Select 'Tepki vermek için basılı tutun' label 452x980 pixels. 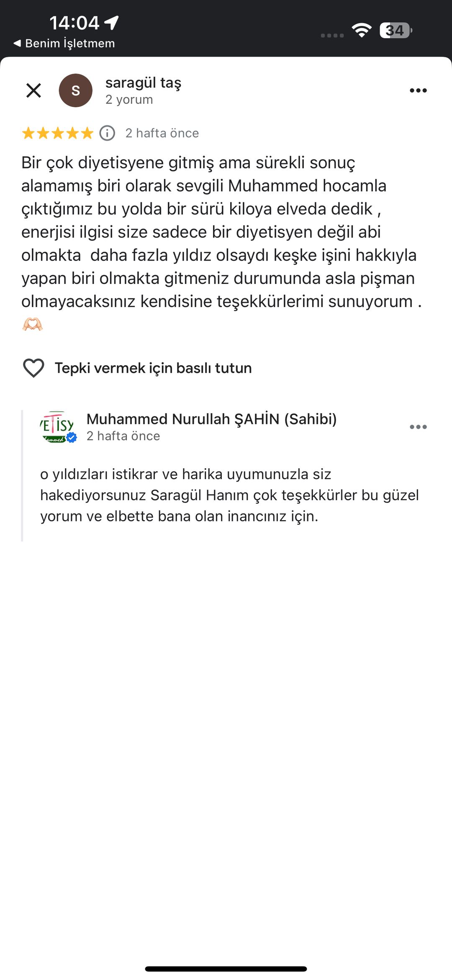pyautogui.click(x=153, y=368)
